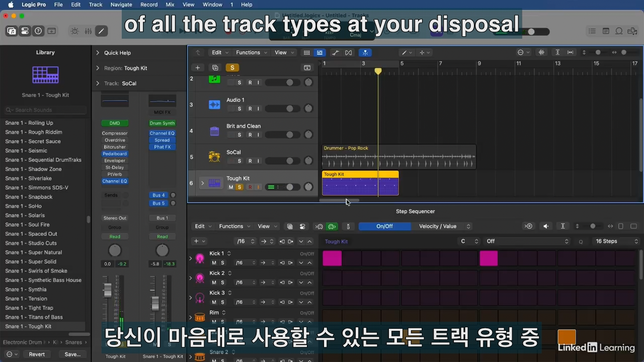The image size is (644, 362).
Task: Open the Velocity / Value edit mode dropdown
Action: click(x=444, y=226)
